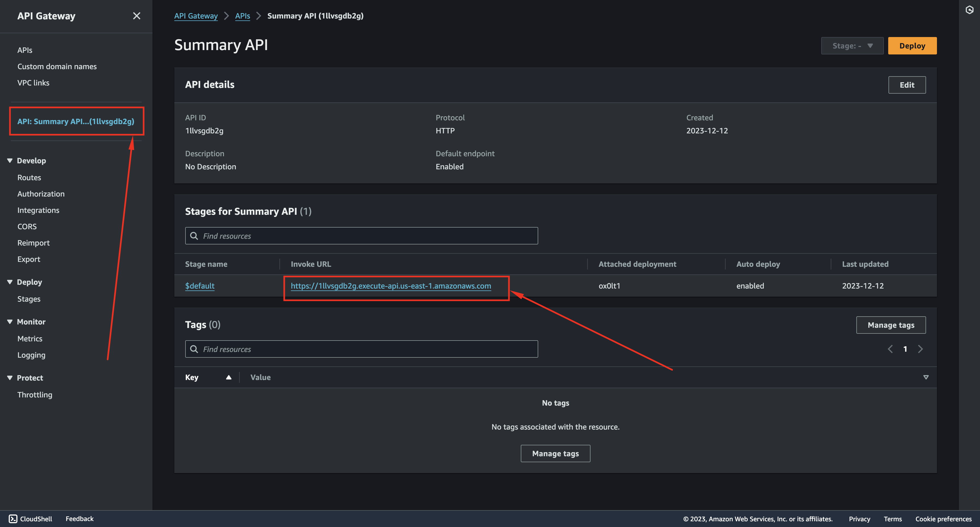Click the Stage name column header
Screen dimensions: 980x527
[x=206, y=264]
